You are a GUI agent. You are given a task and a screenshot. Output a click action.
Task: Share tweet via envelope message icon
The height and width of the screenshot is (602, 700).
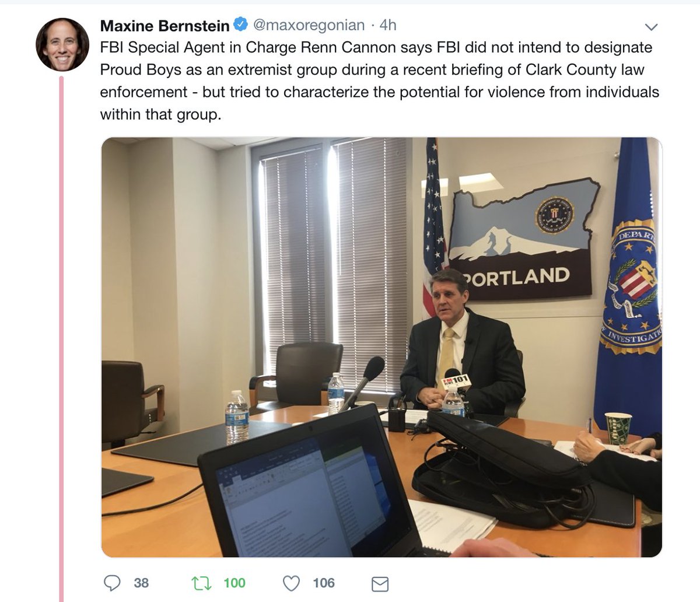[380, 583]
